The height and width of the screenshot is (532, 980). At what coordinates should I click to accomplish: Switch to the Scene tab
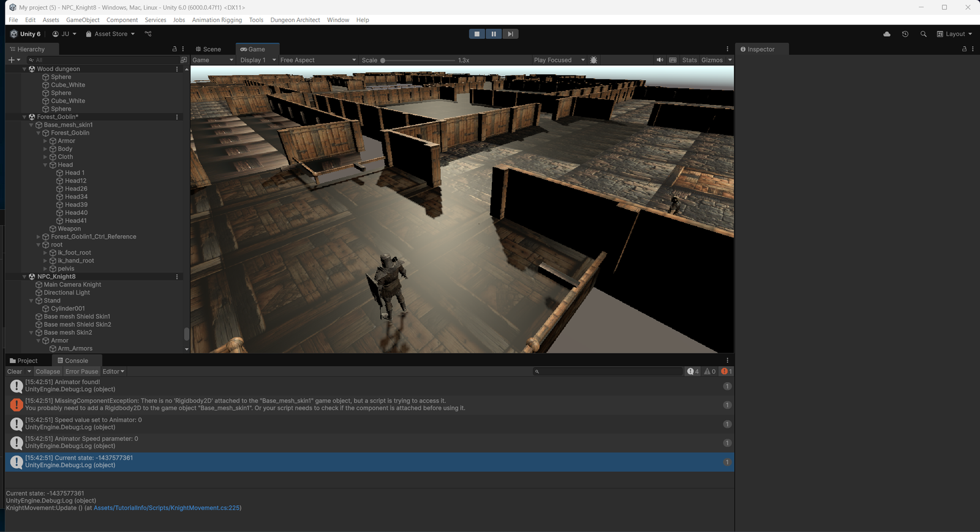(x=208, y=49)
